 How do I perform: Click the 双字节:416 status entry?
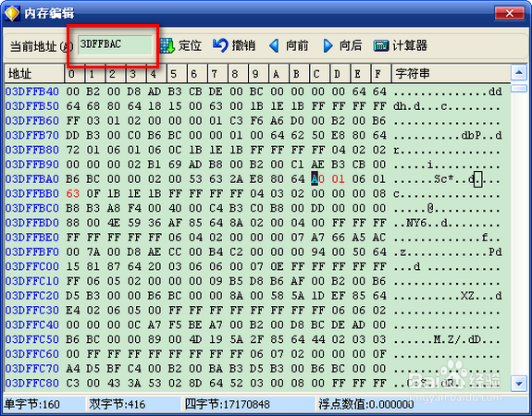(x=118, y=404)
